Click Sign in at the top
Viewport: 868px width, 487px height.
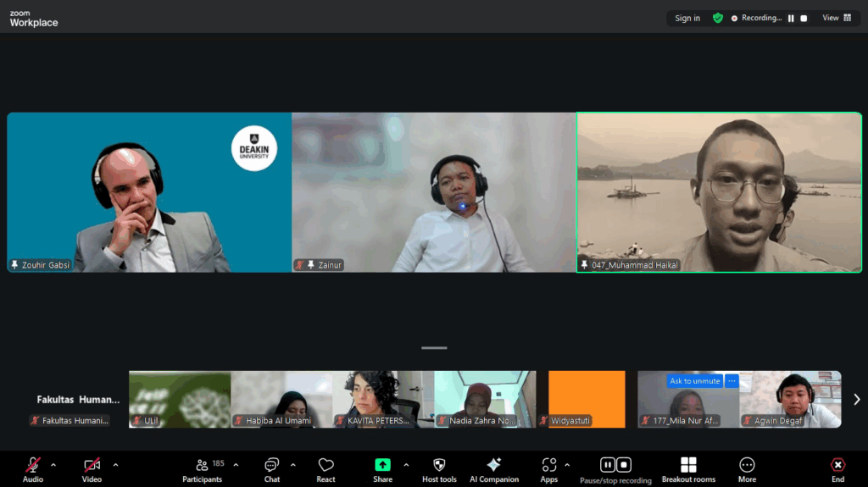[687, 18]
